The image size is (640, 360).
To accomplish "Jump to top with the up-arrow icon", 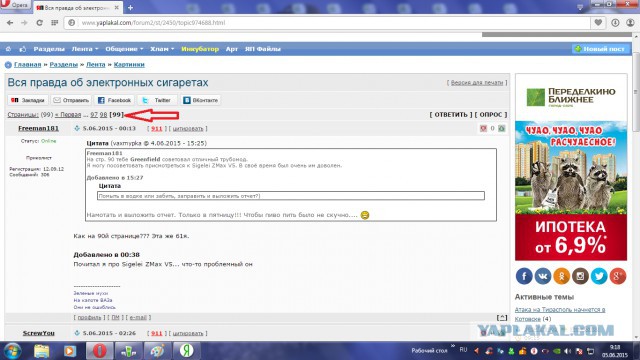I will [502, 317].
